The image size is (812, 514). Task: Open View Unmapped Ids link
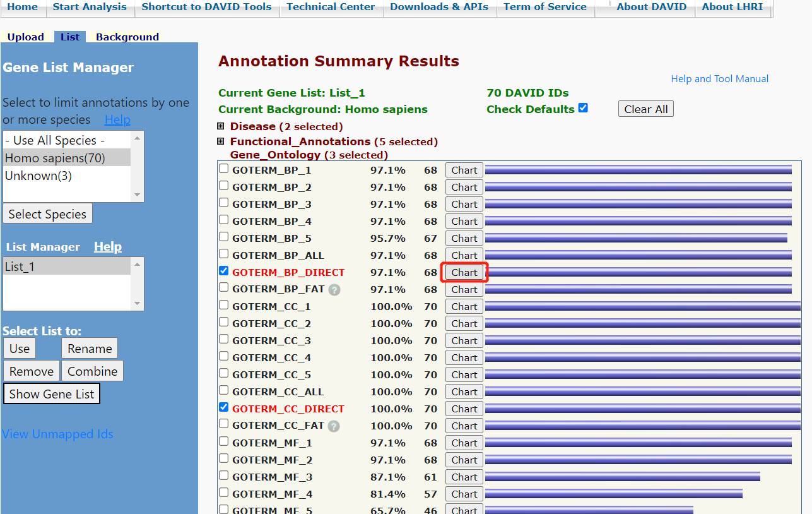(x=57, y=434)
